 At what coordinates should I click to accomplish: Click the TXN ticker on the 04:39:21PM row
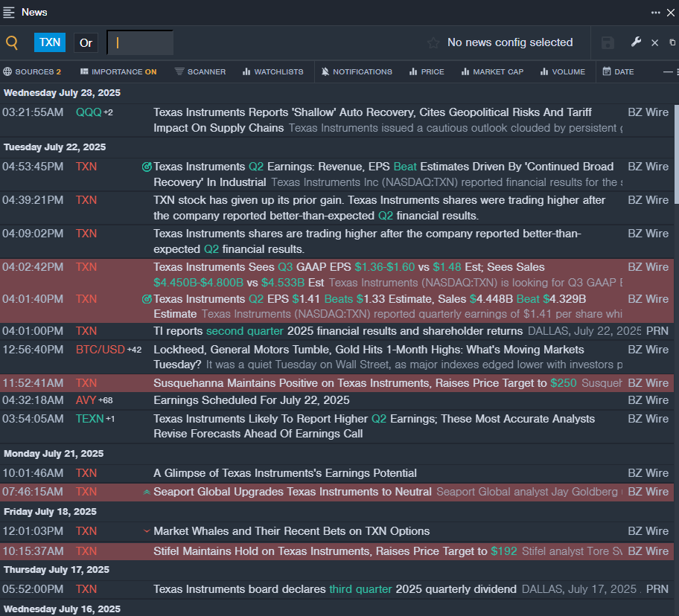click(86, 200)
